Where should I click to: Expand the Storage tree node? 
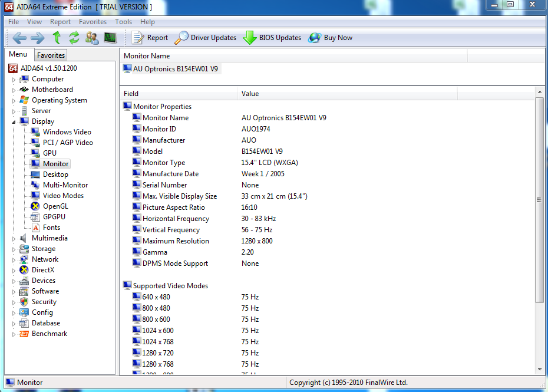coord(14,249)
